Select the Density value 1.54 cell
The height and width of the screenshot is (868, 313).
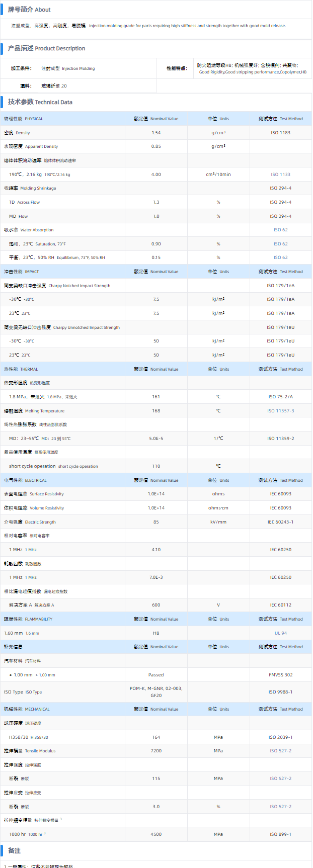(156, 133)
